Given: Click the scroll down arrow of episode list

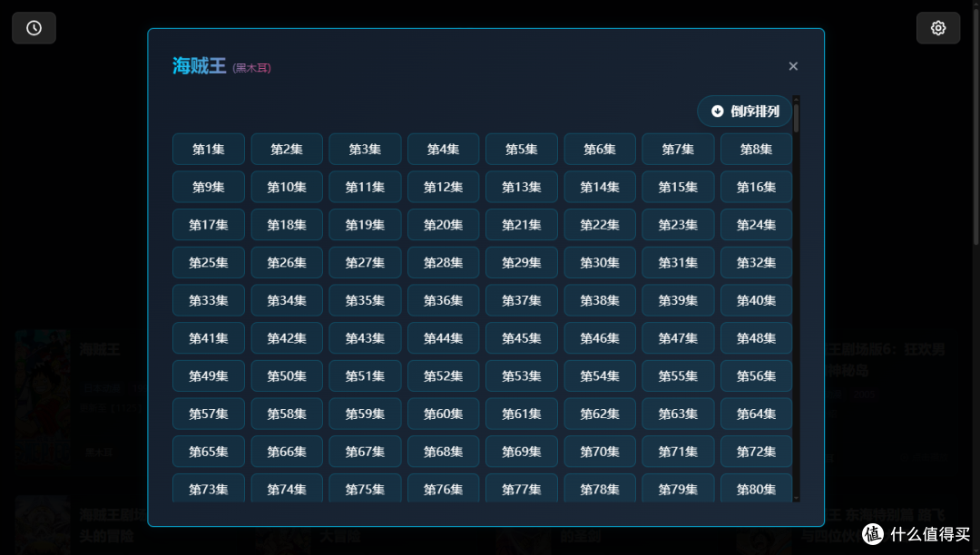Looking at the screenshot, I should pos(797,498).
